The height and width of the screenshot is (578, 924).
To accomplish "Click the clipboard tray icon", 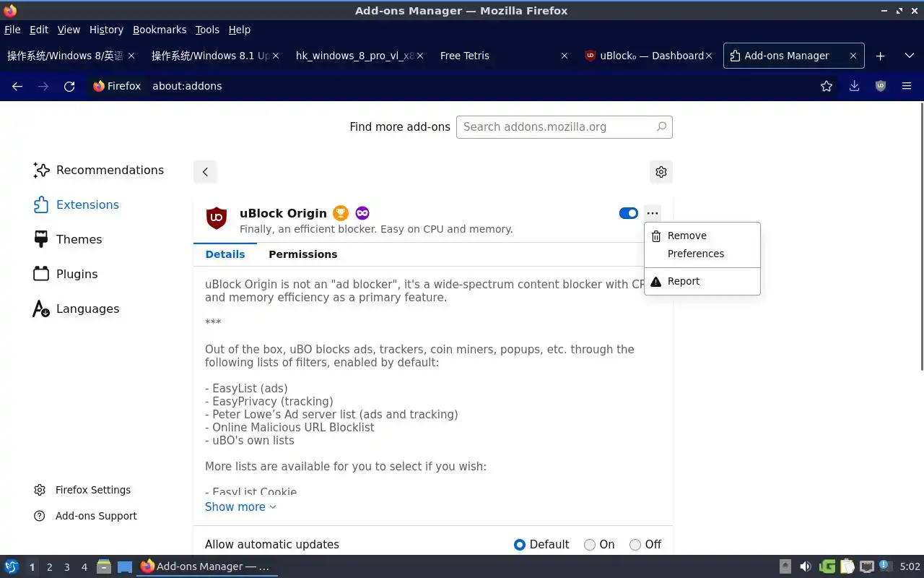I will (847, 566).
